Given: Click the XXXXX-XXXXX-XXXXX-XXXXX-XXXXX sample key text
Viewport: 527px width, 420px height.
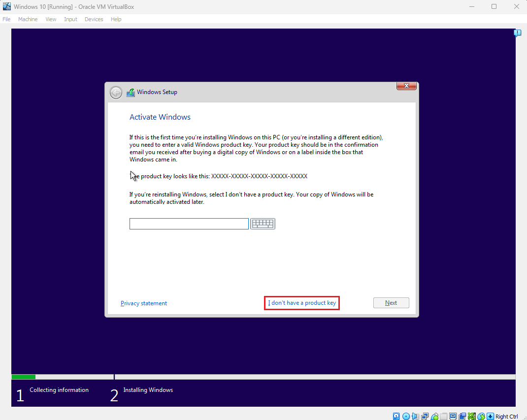Looking at the screenshot, I should [x=259, y=176].
